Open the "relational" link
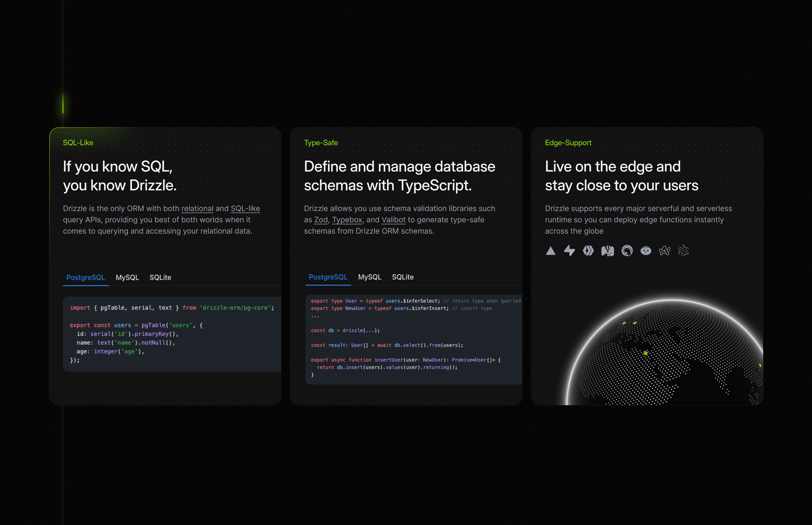This screenshot has width=812, height=525. tap(197, 208)
